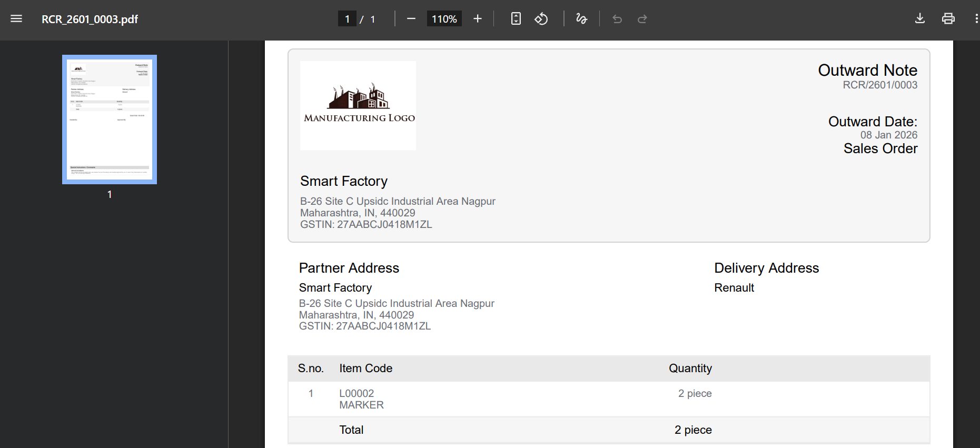This screenshot has width=980, height=448.
Task: Click the Outward Date: label
Action: (x=873, y=122)
